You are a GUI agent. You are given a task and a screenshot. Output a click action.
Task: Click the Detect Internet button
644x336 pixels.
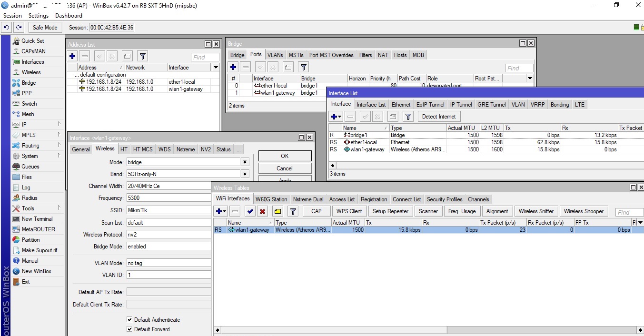(439, 117)
